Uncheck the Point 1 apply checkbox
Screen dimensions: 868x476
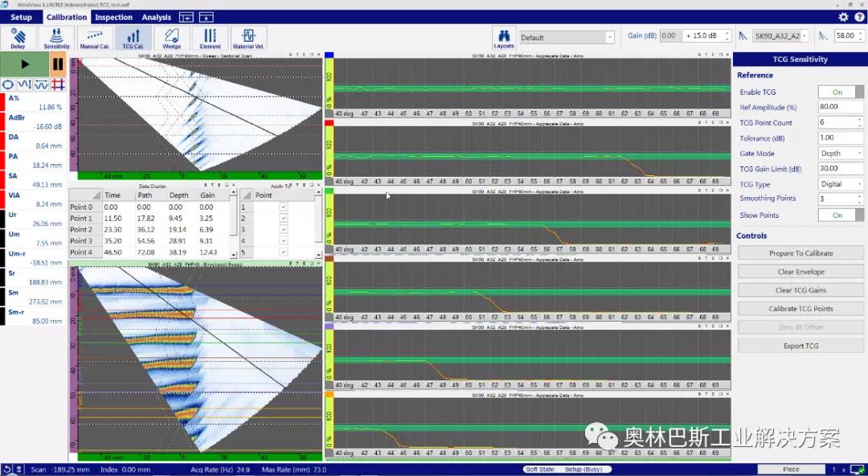pyautogui.click(x=284, y=207)
